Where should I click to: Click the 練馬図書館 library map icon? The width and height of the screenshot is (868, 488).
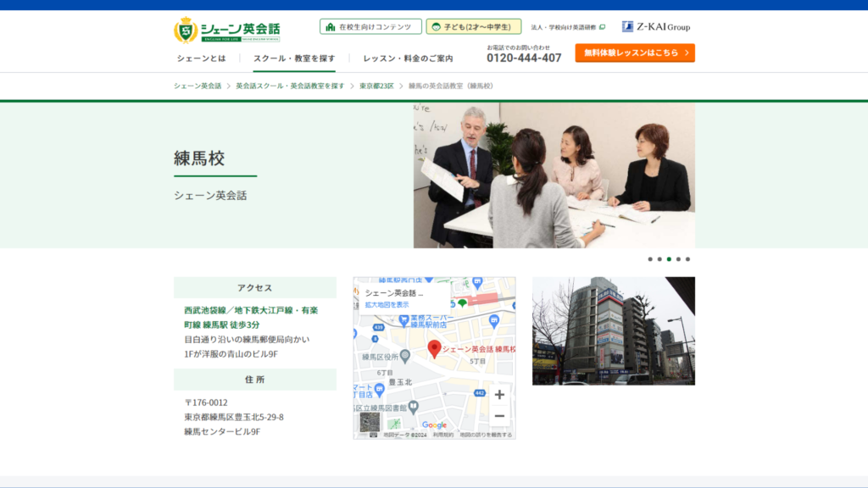(414, 408)
